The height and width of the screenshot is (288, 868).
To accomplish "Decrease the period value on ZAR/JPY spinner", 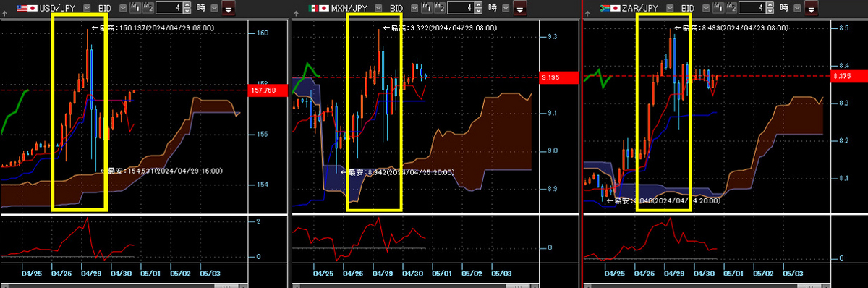I will pos(770,11).
